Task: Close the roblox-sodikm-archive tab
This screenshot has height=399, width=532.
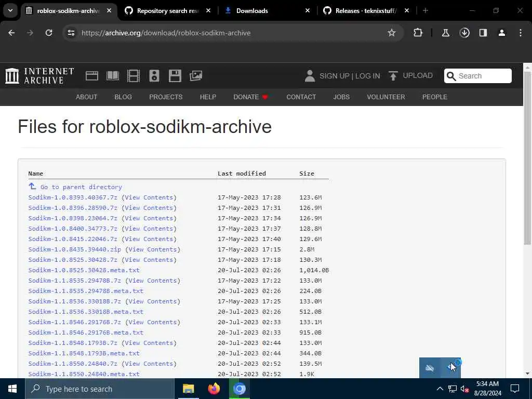Action: pyautogui.click(x=109, y=10)
